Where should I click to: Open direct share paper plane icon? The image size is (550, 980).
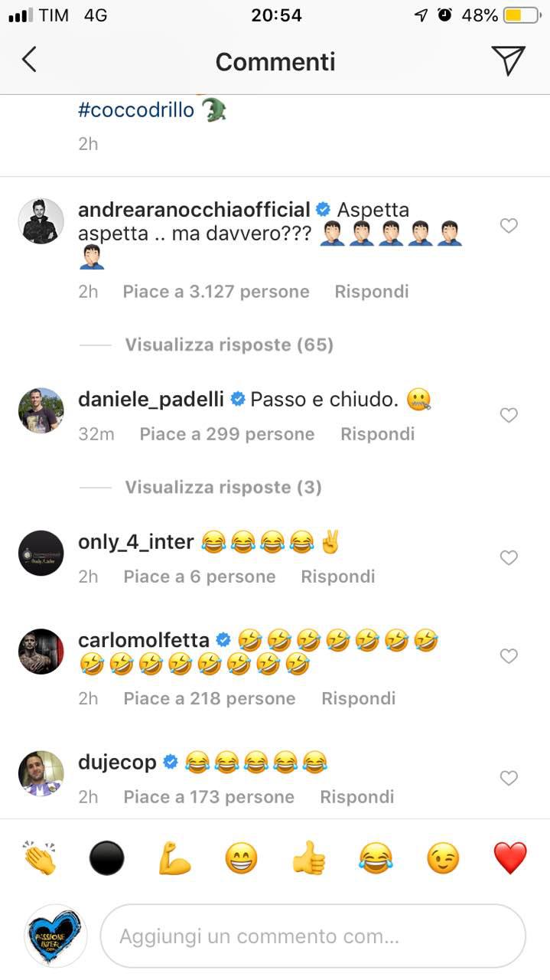click(508, 60)
